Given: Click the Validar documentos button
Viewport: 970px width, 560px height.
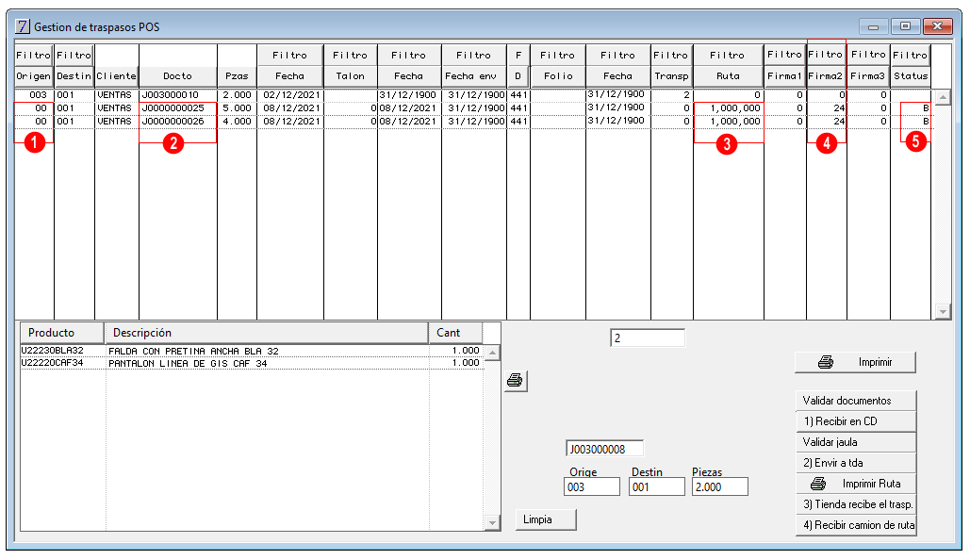Looking at the screenshot, I should [x=856, y=401].
